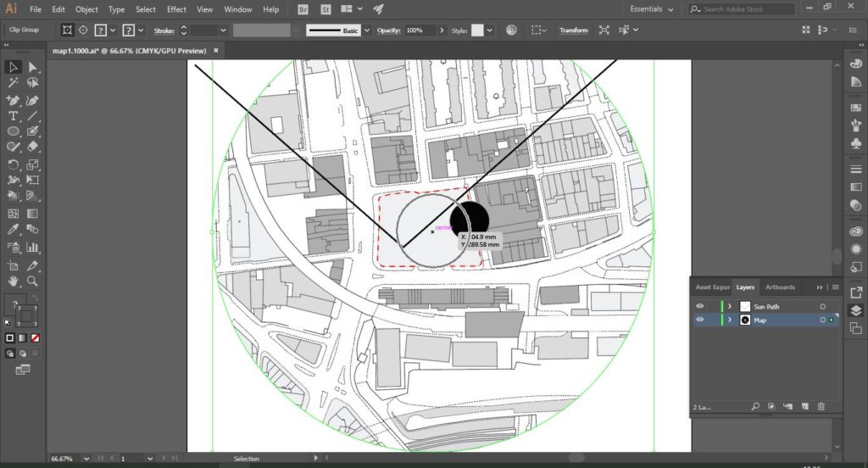Pick the Magic Wand tool
This screenshot has width=868, height=468.
tap(13, 82)
